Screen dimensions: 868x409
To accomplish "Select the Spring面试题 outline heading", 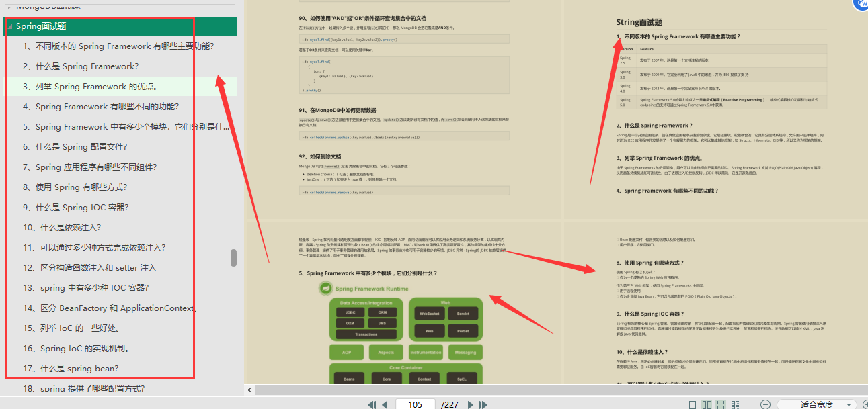I will coord(41,26).
